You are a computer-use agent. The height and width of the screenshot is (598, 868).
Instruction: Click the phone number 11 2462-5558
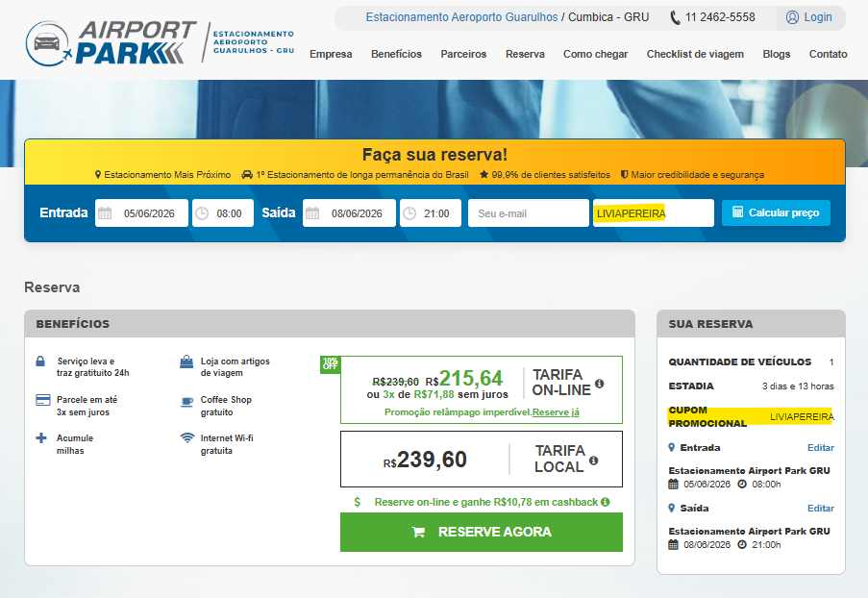pyautogui.click(x=720, y=17)
